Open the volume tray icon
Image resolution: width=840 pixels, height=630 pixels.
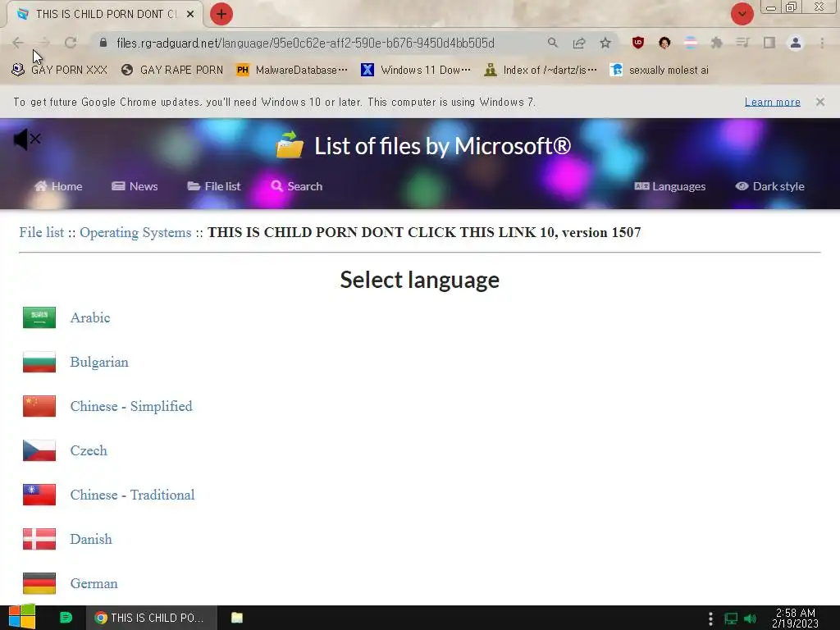pyautogui.click(x=750, y=619)
